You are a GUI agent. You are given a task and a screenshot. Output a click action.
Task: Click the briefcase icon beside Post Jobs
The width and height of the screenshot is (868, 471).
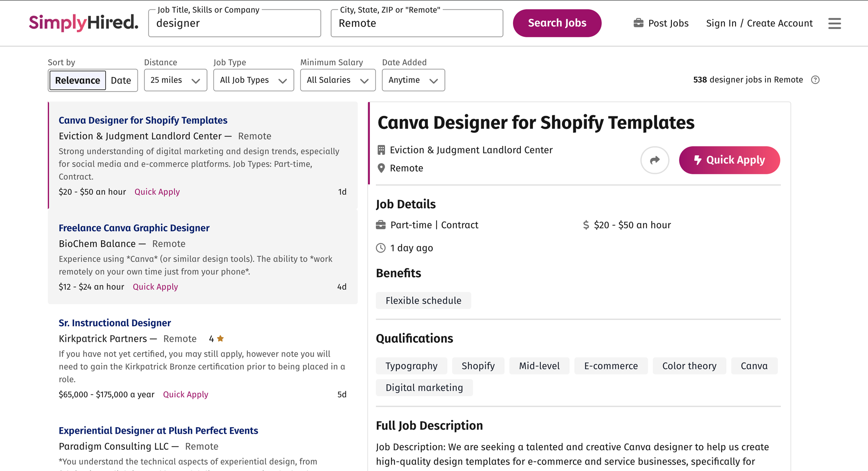(638, 23)
